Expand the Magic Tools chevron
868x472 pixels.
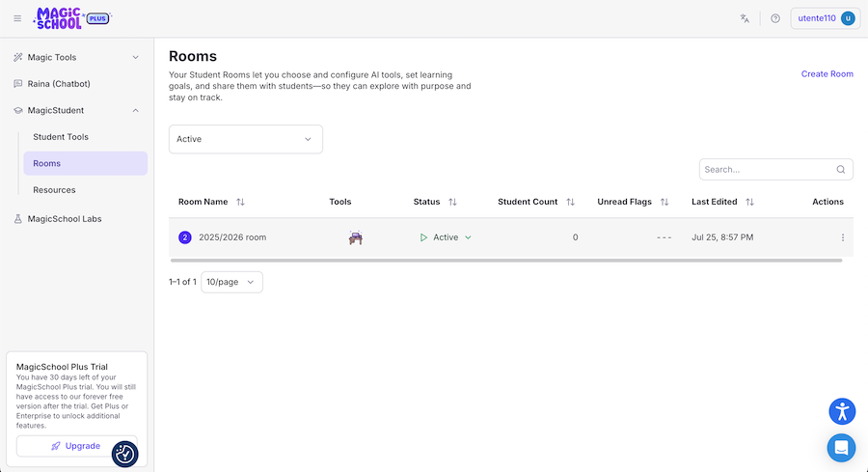(136, 57)
